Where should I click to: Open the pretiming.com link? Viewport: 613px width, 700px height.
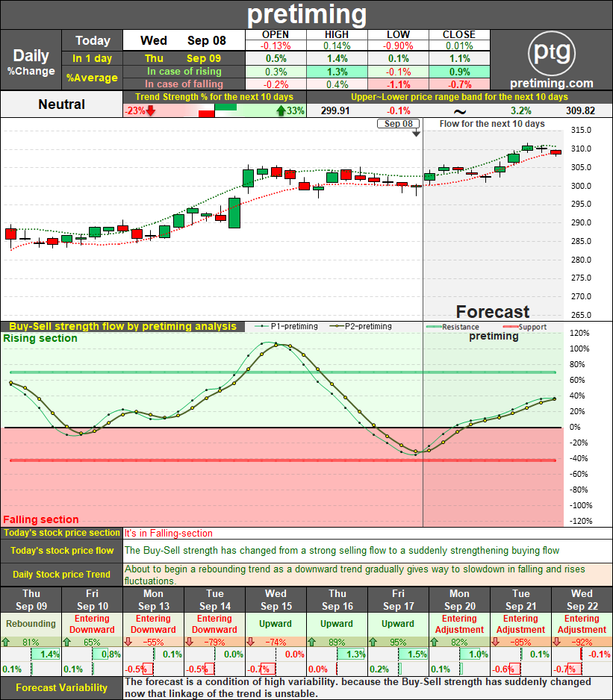tap(551, 84)
